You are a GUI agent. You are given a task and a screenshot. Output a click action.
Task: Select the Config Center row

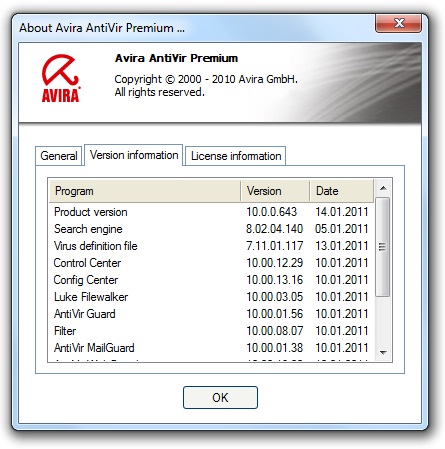pyautogui.click(x=211, y=280)
